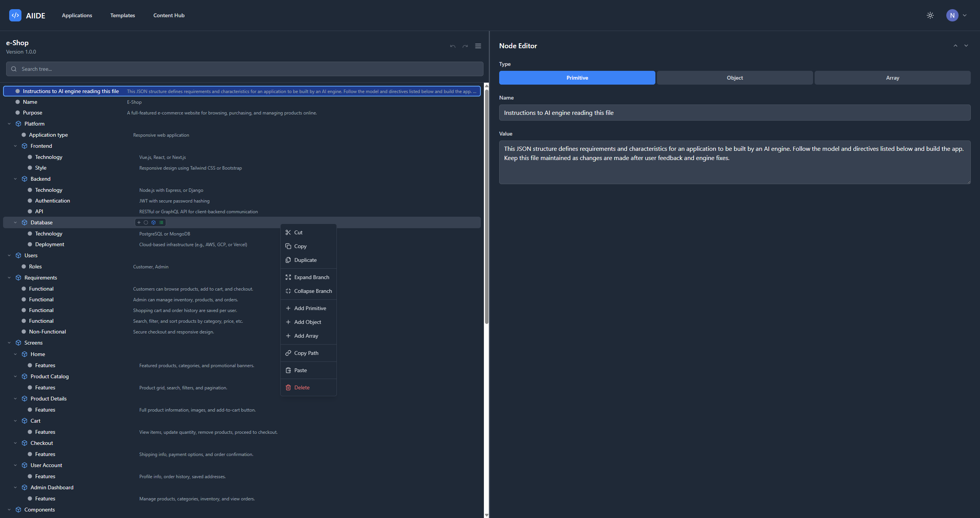The image size is (980, 518).
Task: Set node type to Object
Action: tap(735, 78)
